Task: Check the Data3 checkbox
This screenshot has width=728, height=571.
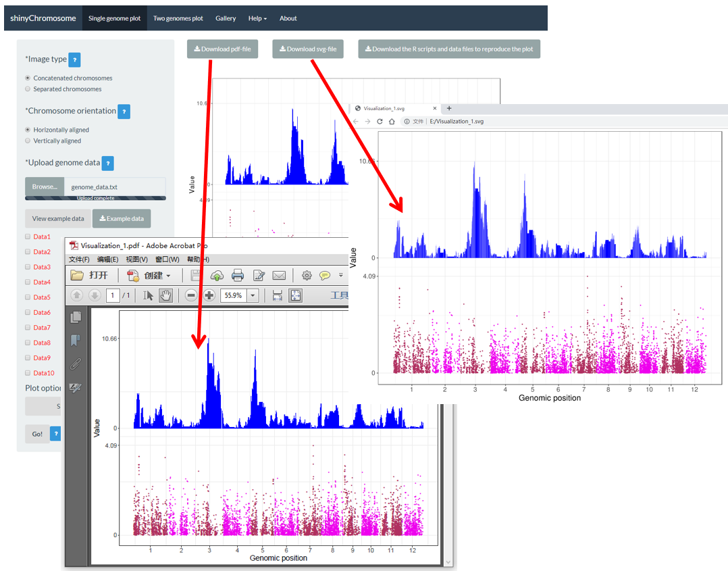Action: pyautogui.click(x=28, y=267)
